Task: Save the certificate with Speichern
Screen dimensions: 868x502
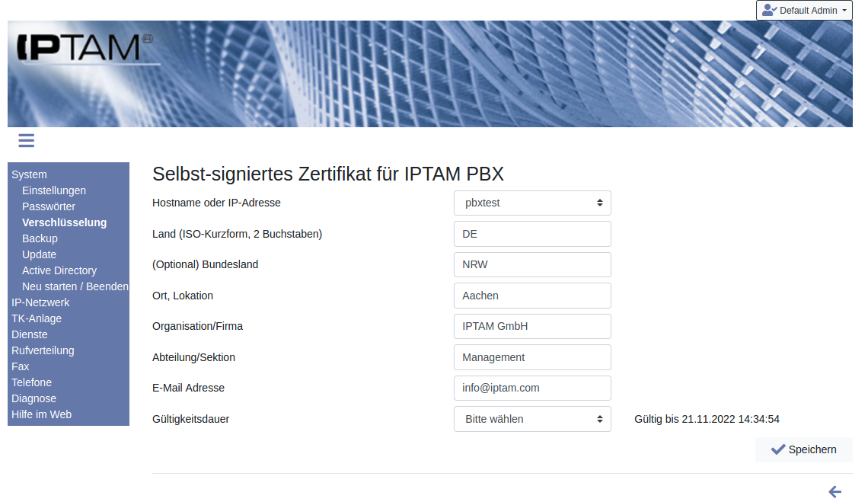Action: 803,449
